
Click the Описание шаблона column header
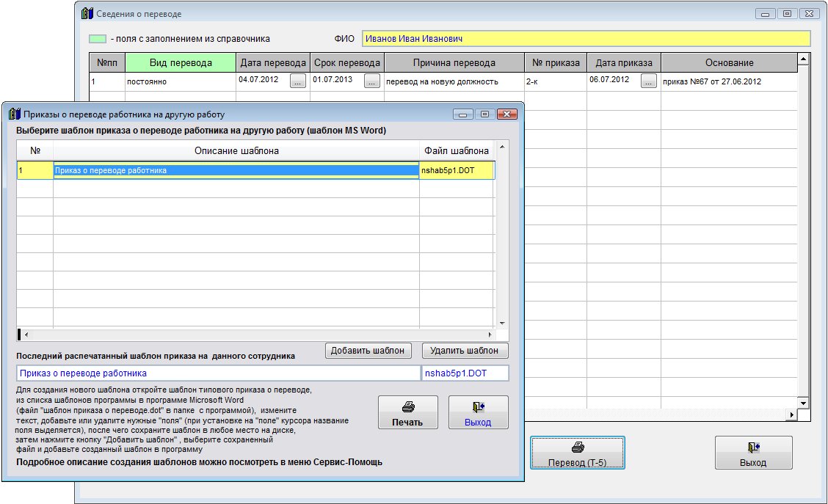point(236,151)
